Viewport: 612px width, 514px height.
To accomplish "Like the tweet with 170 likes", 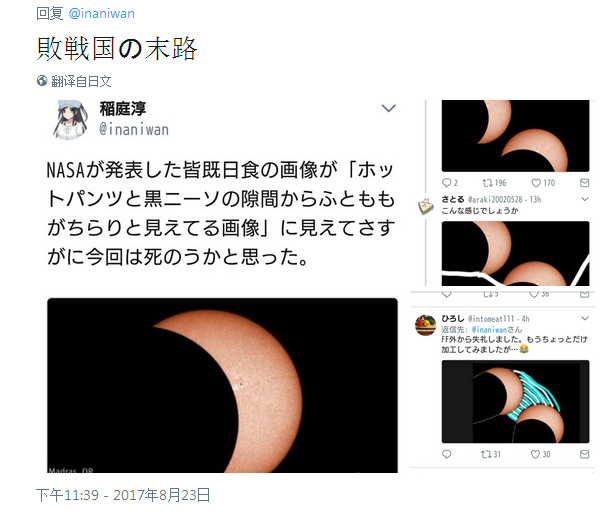I will (x=536, y=183).
